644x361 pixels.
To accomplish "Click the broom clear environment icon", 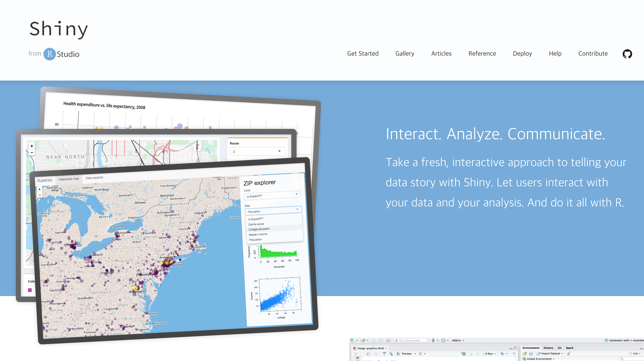I will point(569,353).
